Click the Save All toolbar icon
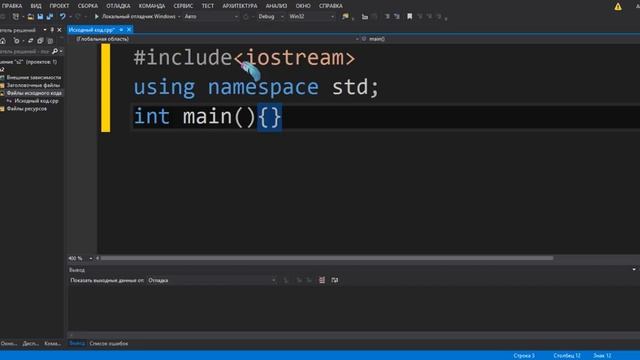The height and width of the screenshot is (360, 640). click(x=50, y=17)
